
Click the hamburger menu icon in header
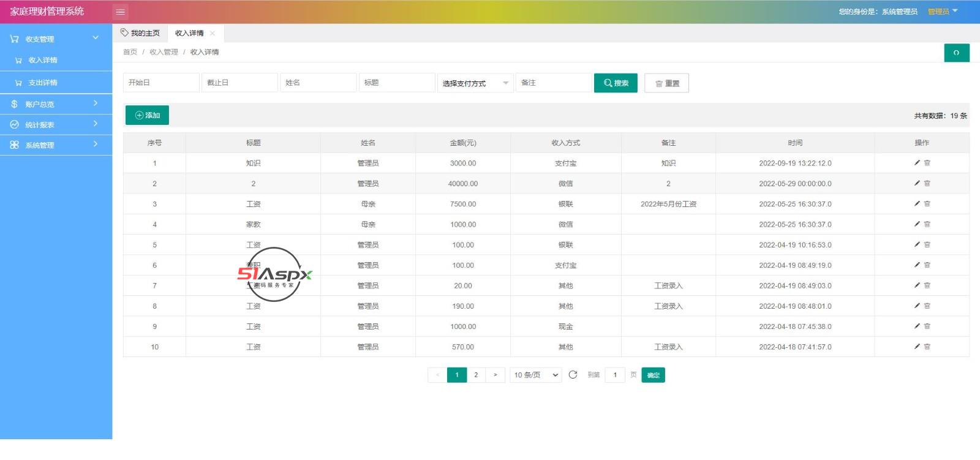tap(121, 12)
